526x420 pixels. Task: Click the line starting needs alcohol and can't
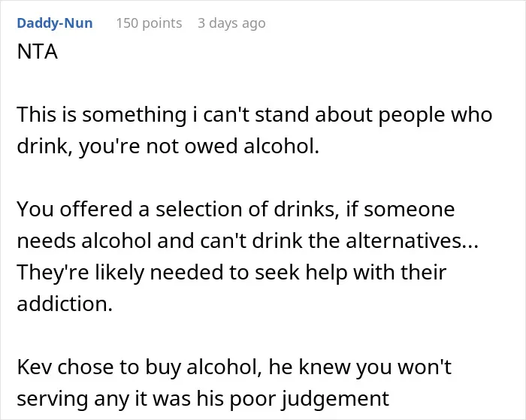coord(247,241)
